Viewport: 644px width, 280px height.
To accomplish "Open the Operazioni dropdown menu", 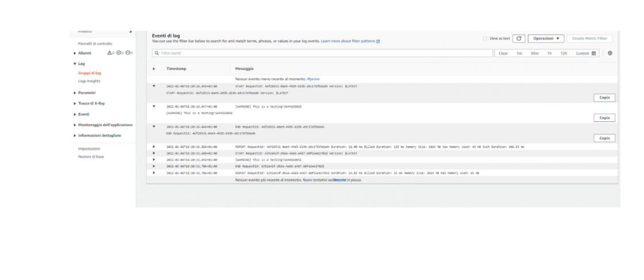I will pos(545,39).
